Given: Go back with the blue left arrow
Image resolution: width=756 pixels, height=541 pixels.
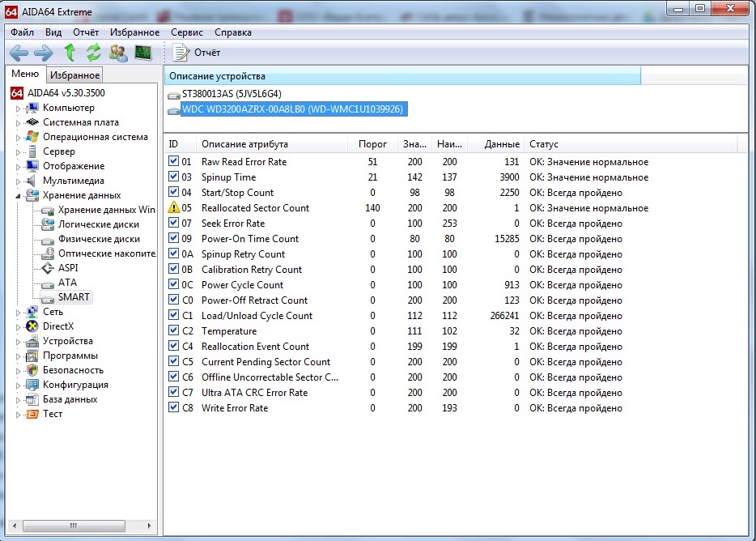Looking at the screenshot, I should click(x=19, y=53).
